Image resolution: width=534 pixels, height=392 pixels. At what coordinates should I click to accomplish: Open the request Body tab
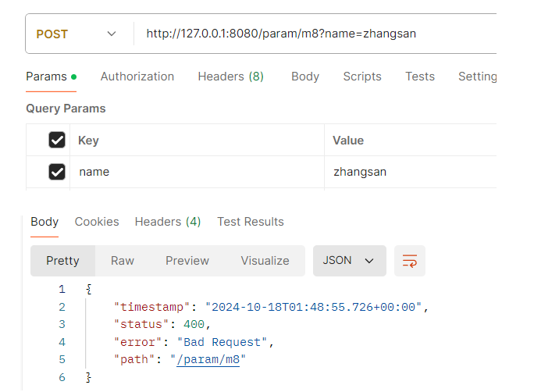(x=305, y=77)
